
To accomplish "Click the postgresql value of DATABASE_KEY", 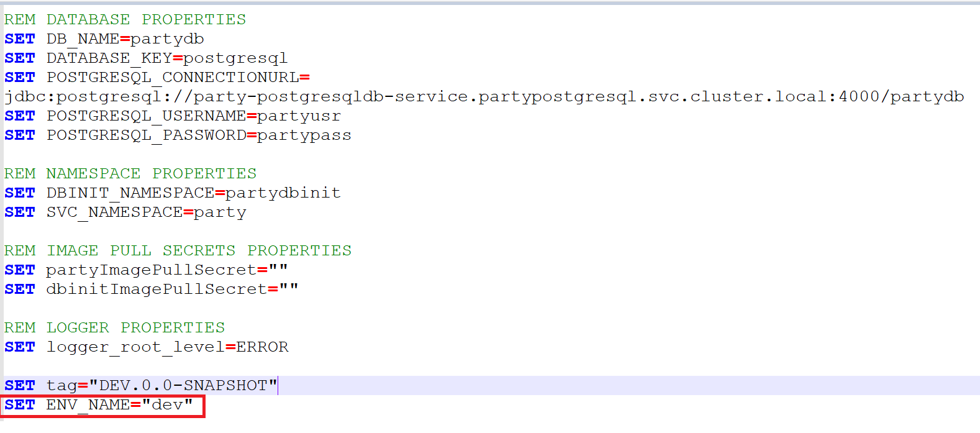I will click(235, 58).
